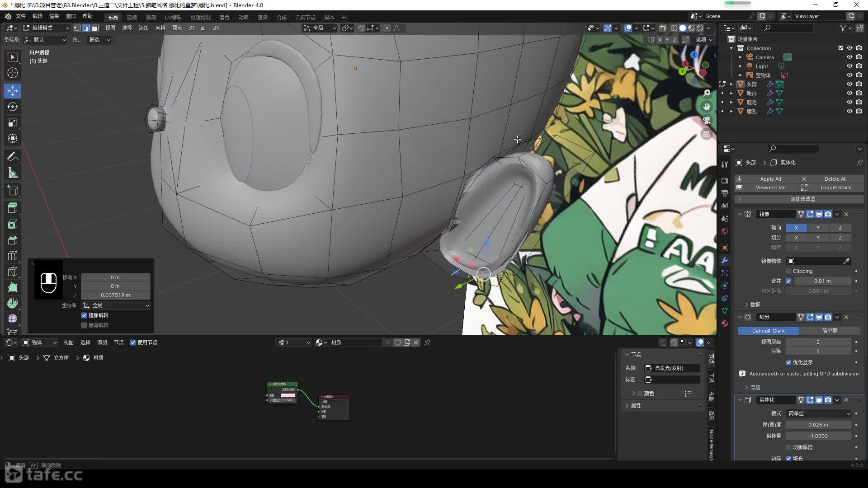
Task: Switch viewport to wireframe shading
Action: click(x=674, y=28)
